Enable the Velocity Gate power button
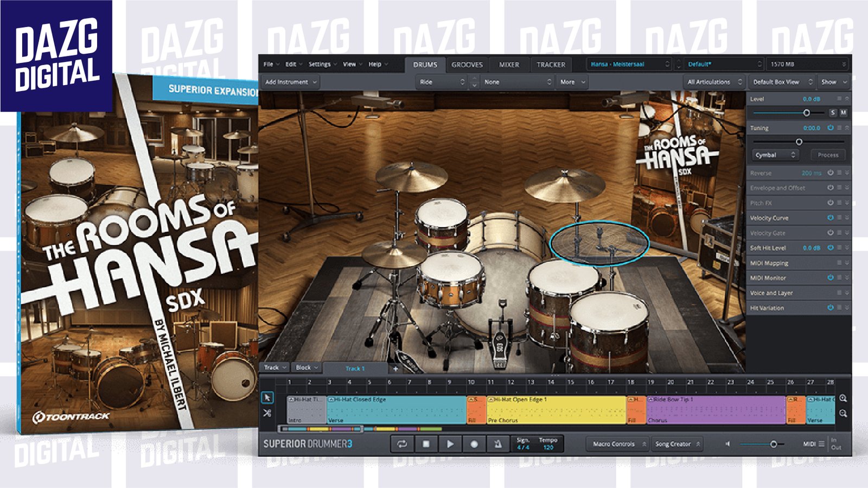Image resolution: width=868 pixels, height=488 pixels. coord(830,233)
